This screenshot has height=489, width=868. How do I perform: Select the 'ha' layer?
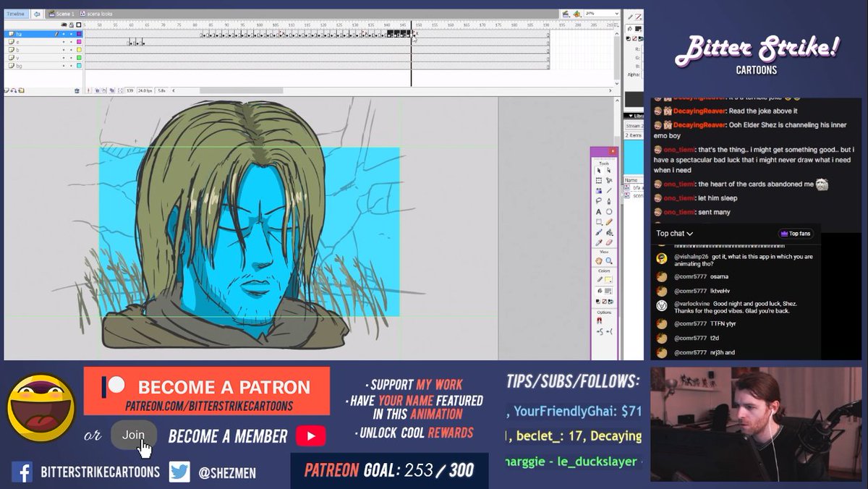(x=43, y=34)
